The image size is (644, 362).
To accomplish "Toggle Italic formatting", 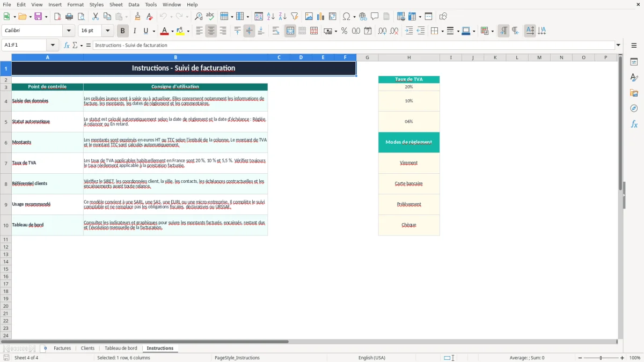I will pyautogui.click(x=135, y=31).
